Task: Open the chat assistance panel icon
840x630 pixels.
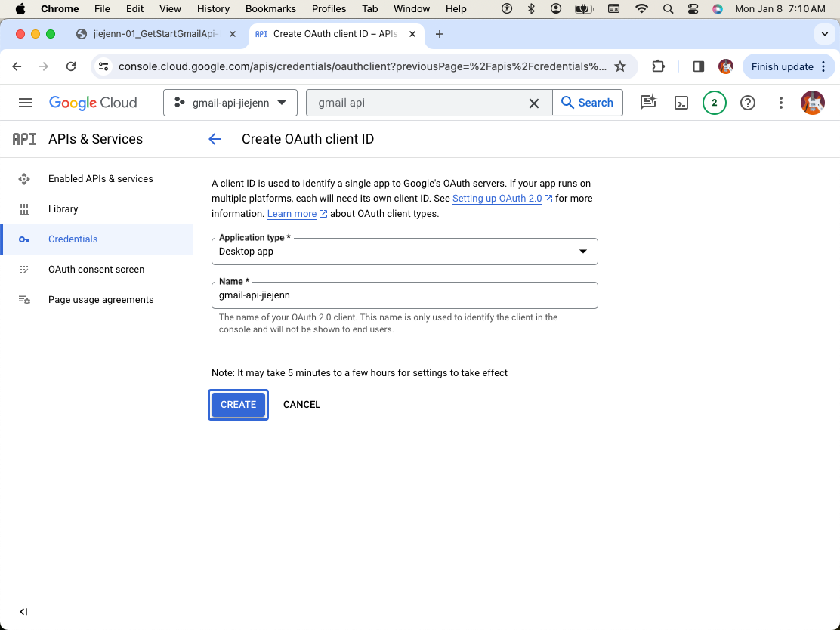Action: [647, 102]
